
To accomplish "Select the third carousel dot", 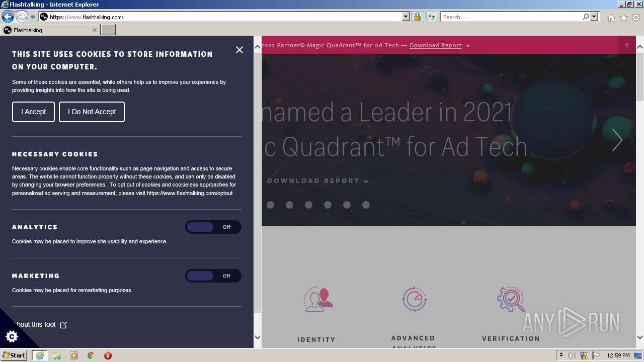I will coord(308,205).
